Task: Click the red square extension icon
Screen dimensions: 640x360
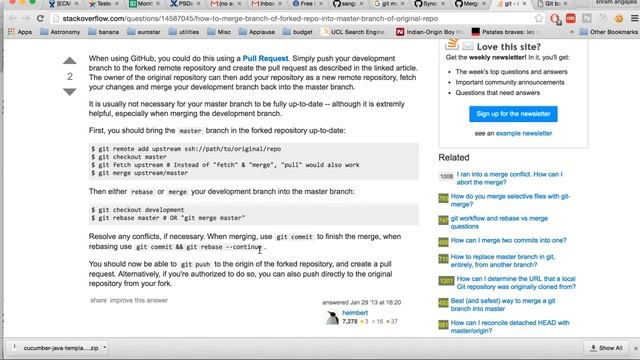Action: (571, 18)
